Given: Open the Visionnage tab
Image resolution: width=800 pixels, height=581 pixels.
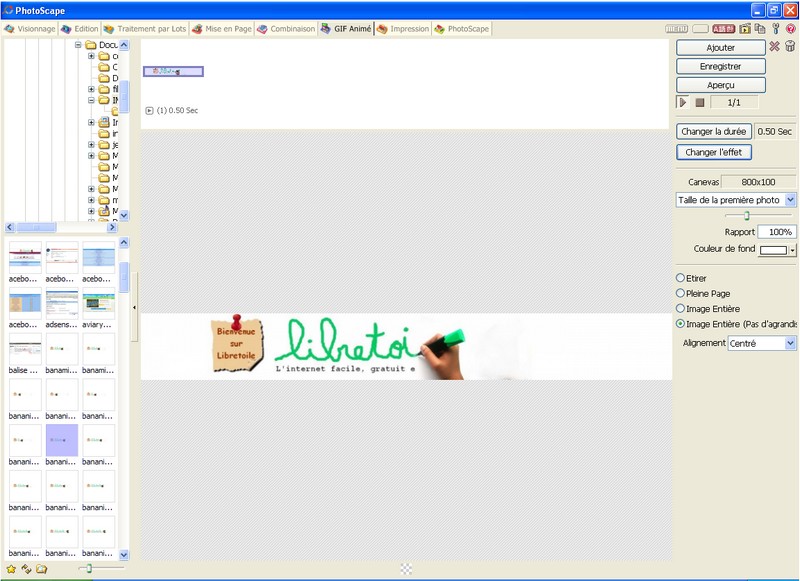Looking at the screenshot, I should click(x=30, y=29).
